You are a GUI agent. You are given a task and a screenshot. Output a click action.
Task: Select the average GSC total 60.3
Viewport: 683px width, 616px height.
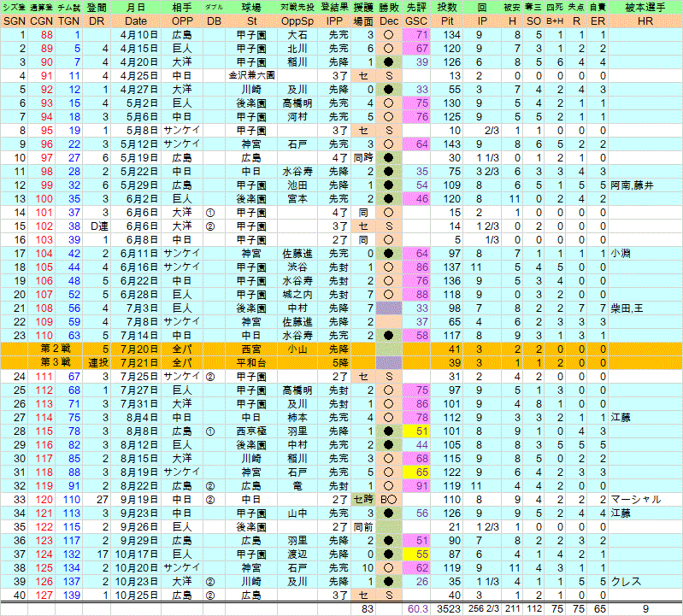pos(417,609)
